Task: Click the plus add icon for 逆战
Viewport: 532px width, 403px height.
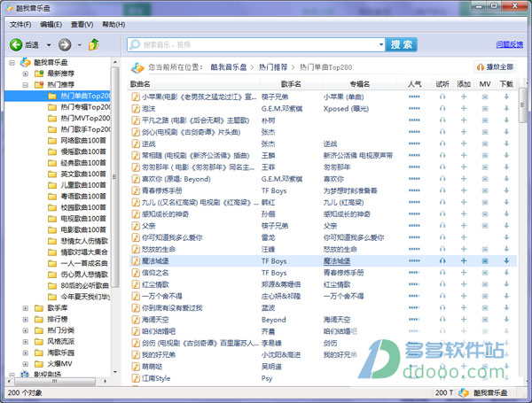Action: pyautogui.click(x=464, y=143)
